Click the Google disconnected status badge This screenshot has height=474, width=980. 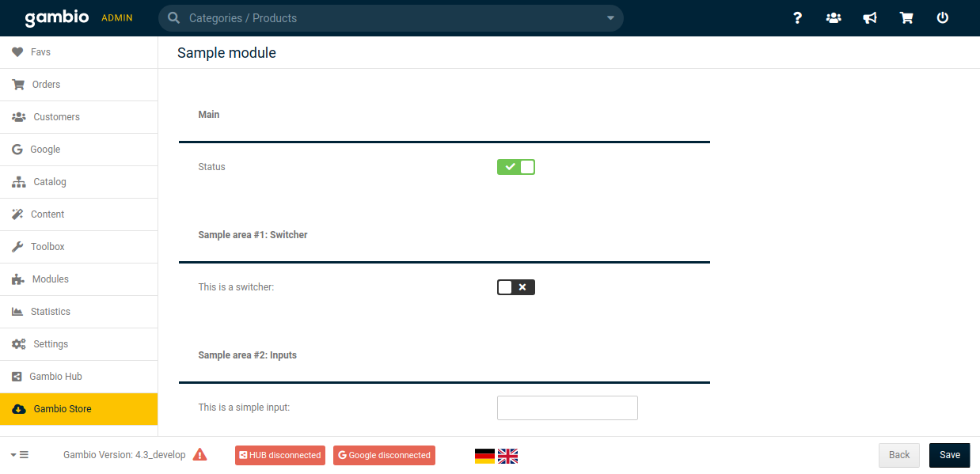coord(384,456)
